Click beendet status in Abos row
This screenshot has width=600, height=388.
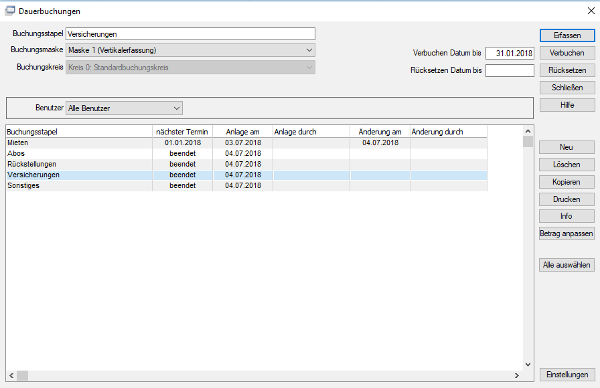point(183,153)
